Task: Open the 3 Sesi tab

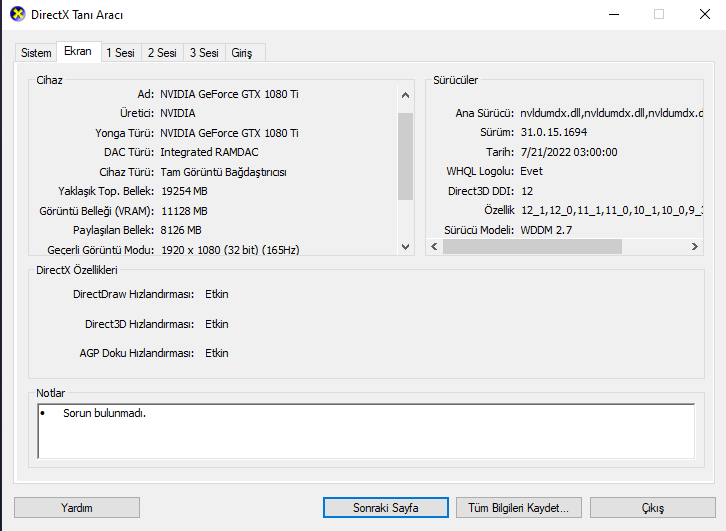Action: 204,53
